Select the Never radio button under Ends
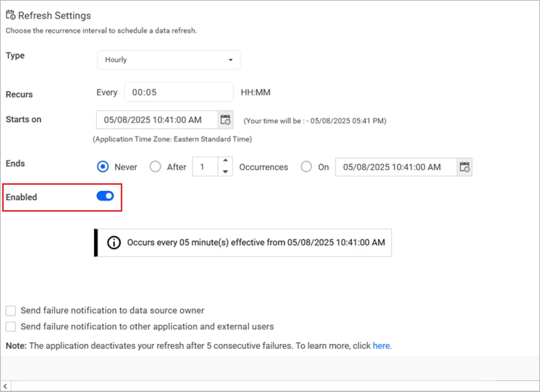 point(103,167)
